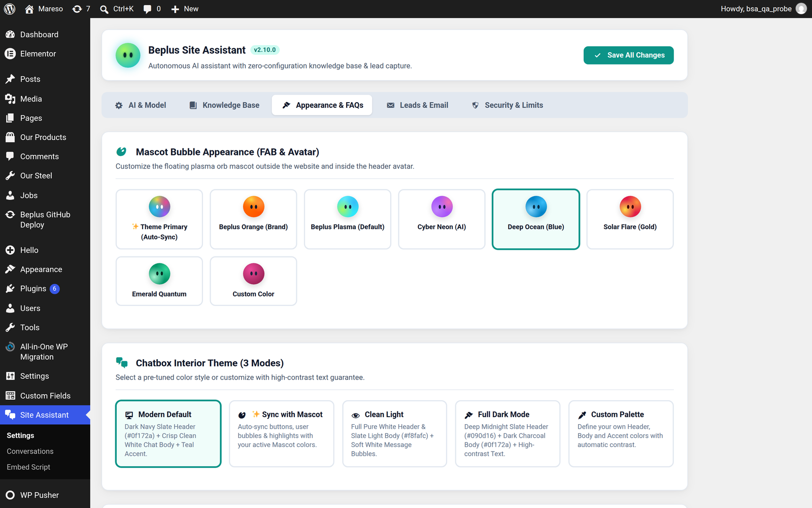Select Emerald Quantum mascot
The image size is (812, 508).
pyautogui.click(x=159, y=281)
